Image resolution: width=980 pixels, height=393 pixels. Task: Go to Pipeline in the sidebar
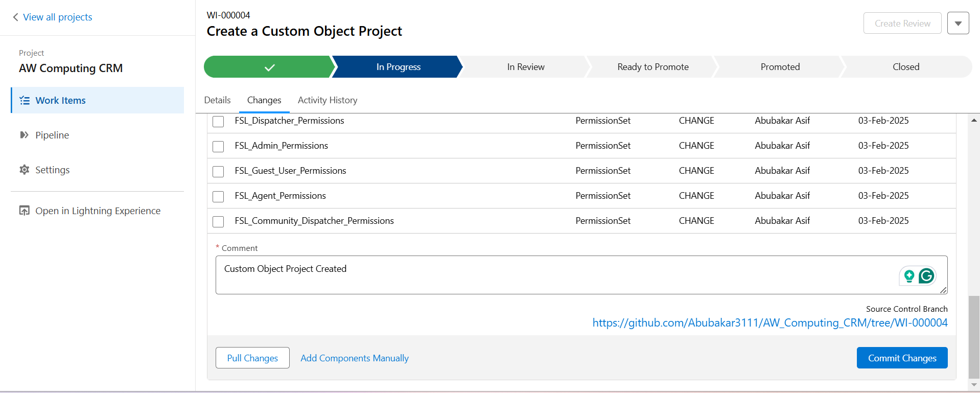[x=52, y=135]
